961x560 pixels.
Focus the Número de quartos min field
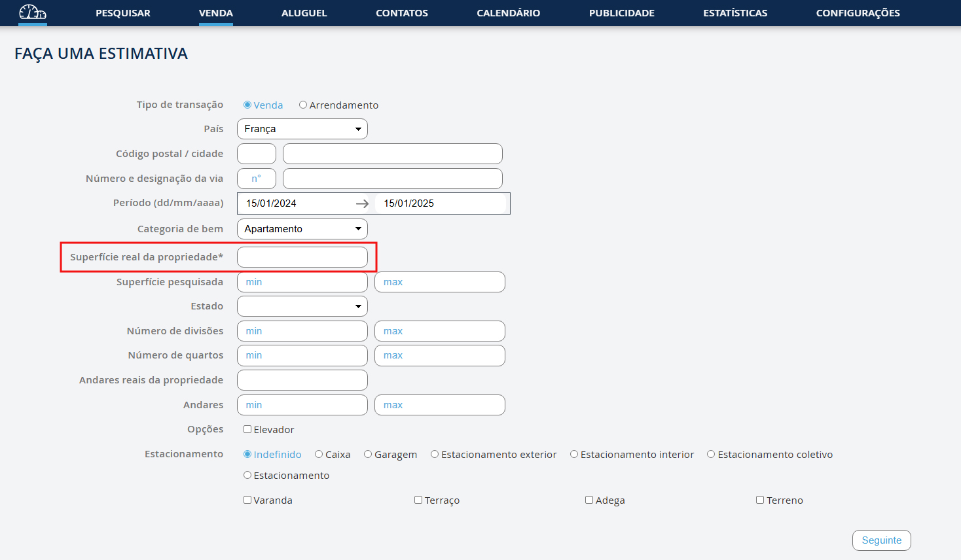302,356
